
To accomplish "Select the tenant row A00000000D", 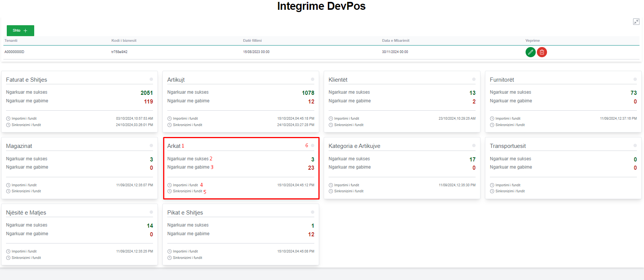I will pyautogui.click(x=14, y=52).
